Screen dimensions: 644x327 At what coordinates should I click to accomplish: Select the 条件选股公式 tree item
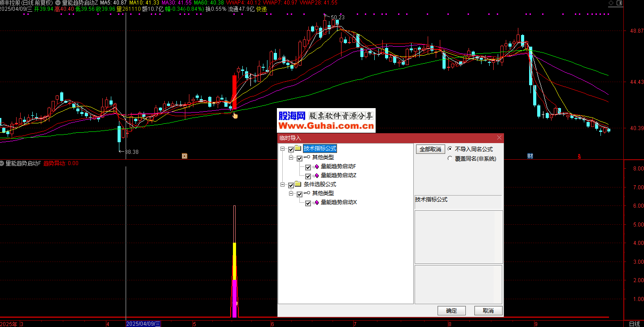[320, 184]
